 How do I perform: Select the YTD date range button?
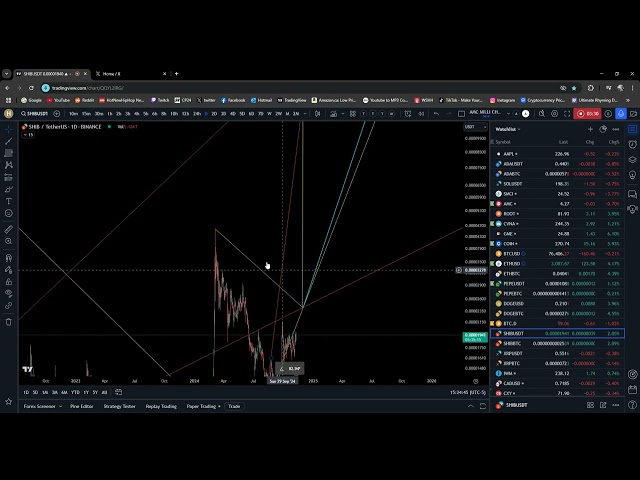pyautogui.click(x=75, y=392)
